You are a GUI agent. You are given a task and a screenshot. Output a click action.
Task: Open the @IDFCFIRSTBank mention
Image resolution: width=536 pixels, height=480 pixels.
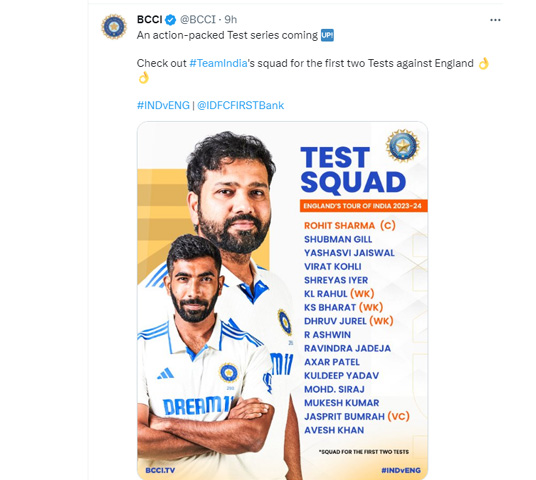pos(241,105)
